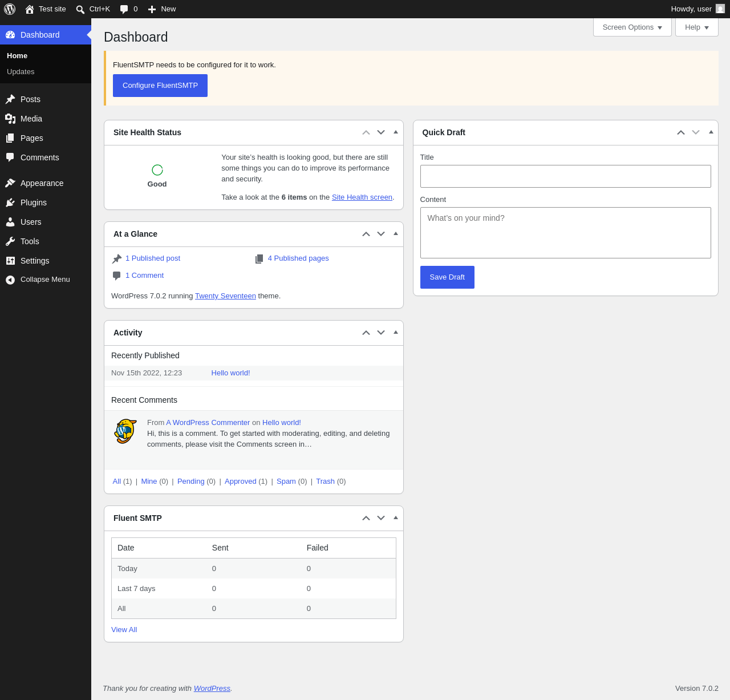730x700 pixels.
Task: Click the Save Draft button
Action: (x=447, y=277)
